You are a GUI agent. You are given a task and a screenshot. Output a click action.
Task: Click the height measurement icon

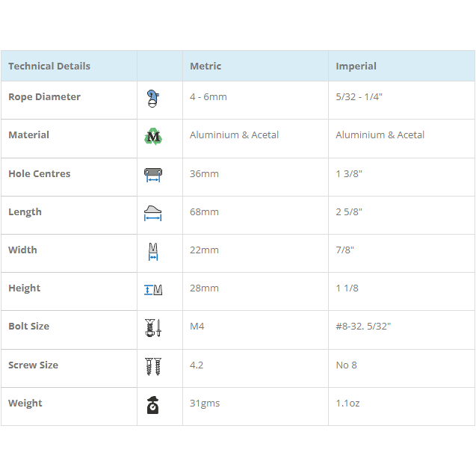pos(153,289)
